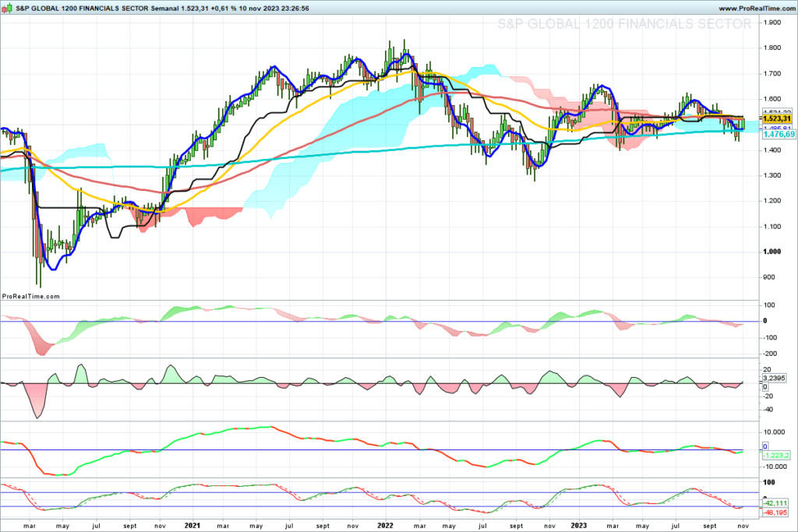Click the 1.400 price axis label
Screen dimensions: 798x532
(772, 150)
